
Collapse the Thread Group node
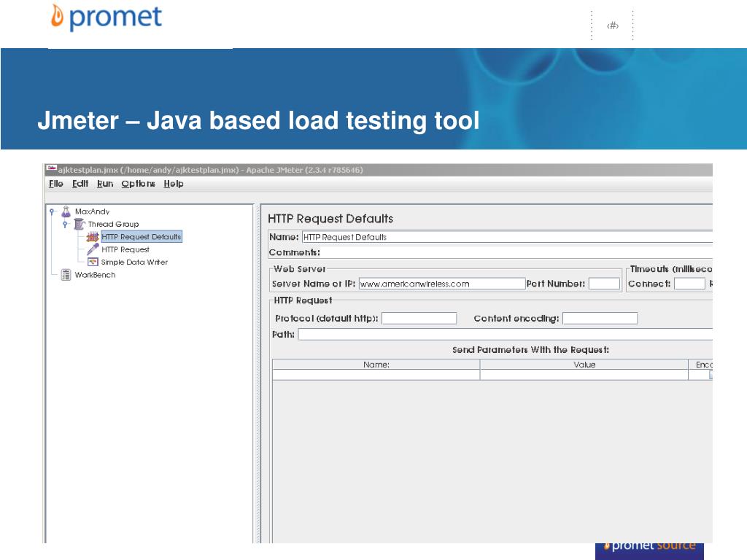pyautogui.click(x=65, y=224)
